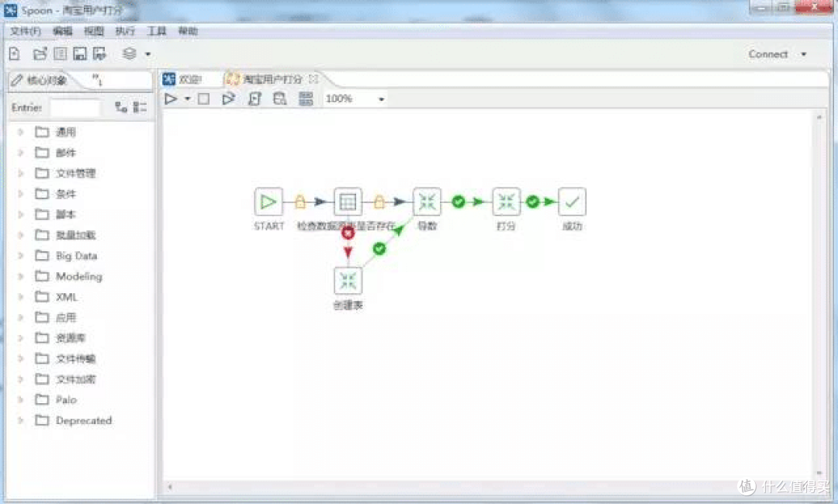Expand the Palo folder
Screen dimensions: 838x504
20,399
